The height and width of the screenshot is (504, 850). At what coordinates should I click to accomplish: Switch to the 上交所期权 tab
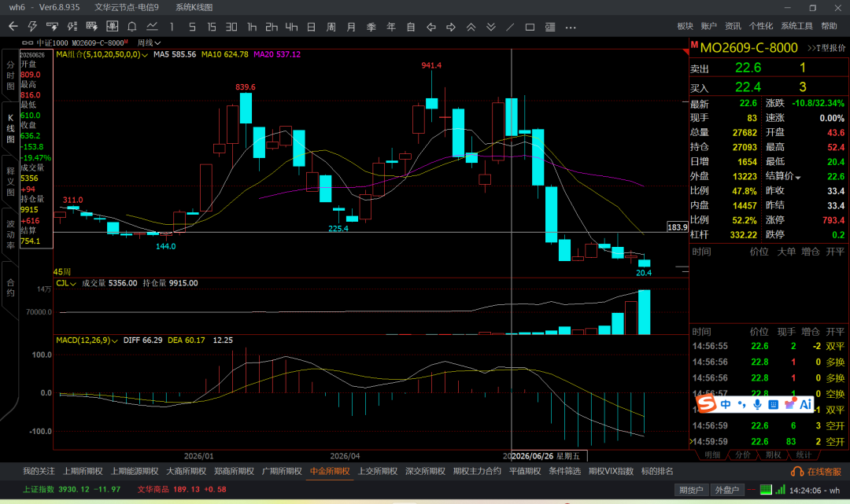(377, 471)
